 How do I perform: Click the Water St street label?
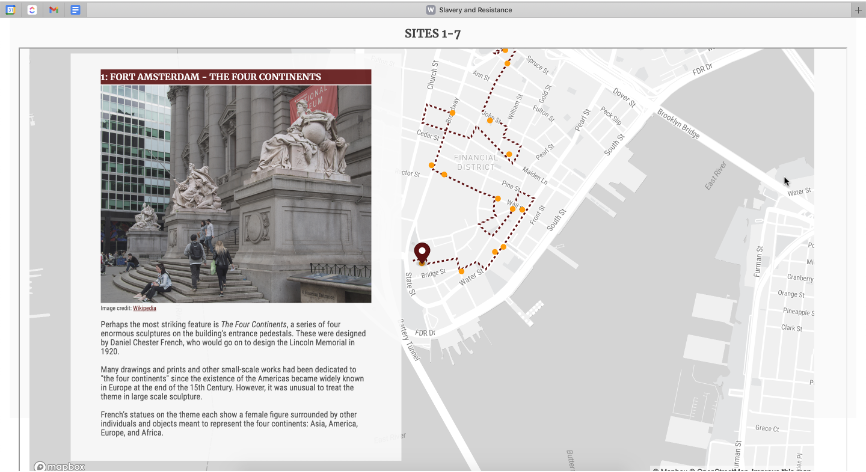[471, 277]
